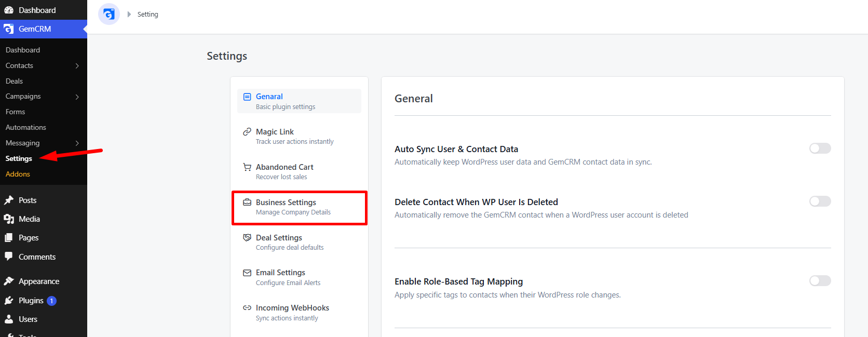Enable Auto Sync User & Contact Data toggle
This screenshot has height=337, width=868.
pos(820,149)
